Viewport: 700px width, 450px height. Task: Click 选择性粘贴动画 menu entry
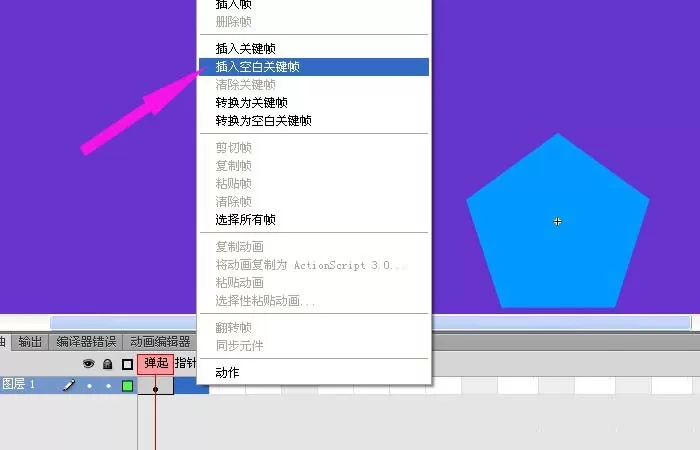click(314, 300)
